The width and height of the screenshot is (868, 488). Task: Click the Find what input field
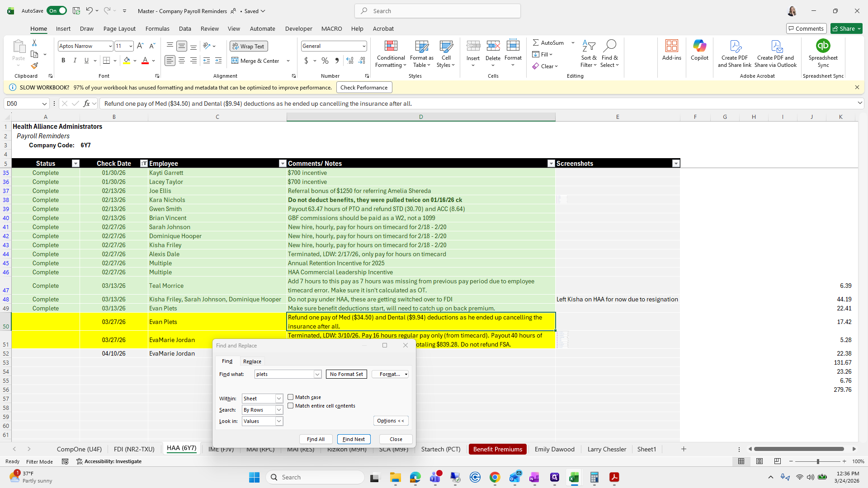[x=284, y=374]
